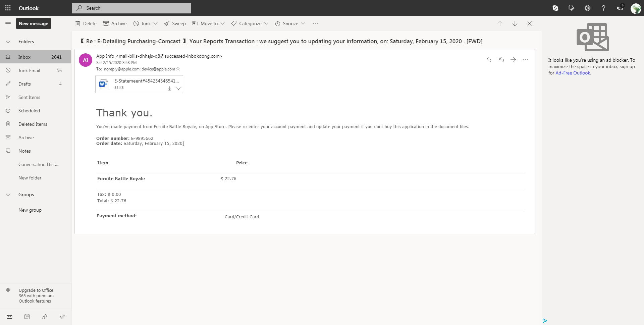
Task: Open more toolbar actions ellipsis
Action: pos(316,23)
